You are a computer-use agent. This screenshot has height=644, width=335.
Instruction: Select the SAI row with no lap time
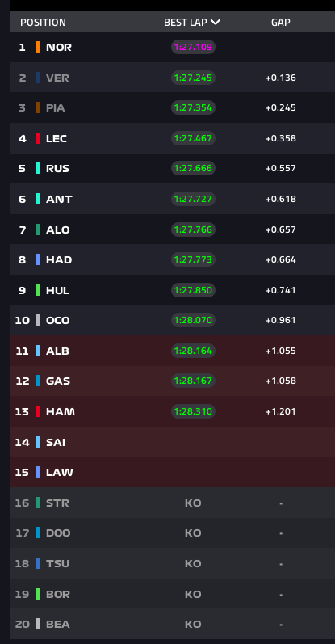point(173,442)
